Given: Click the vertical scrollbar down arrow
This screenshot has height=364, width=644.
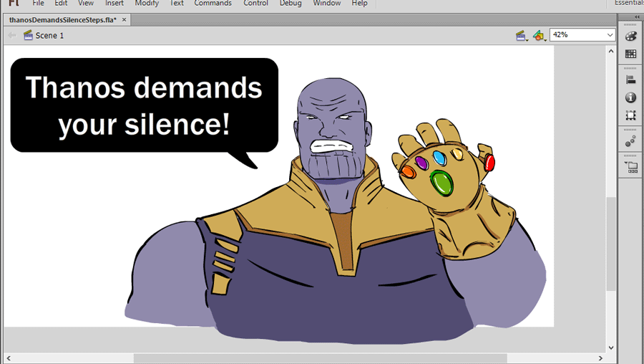Looking at the screenshot, I should point(611,348).
